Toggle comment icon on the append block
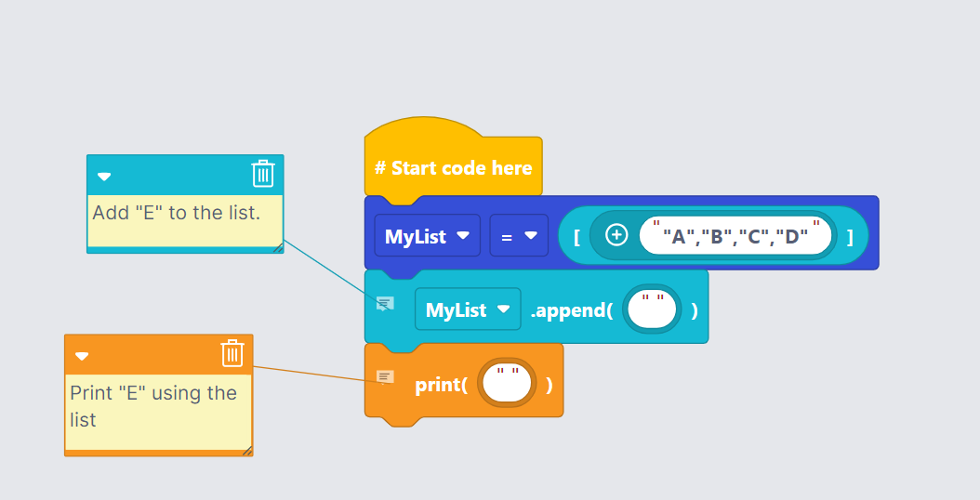The image size is (980, 500). point(385,304)
